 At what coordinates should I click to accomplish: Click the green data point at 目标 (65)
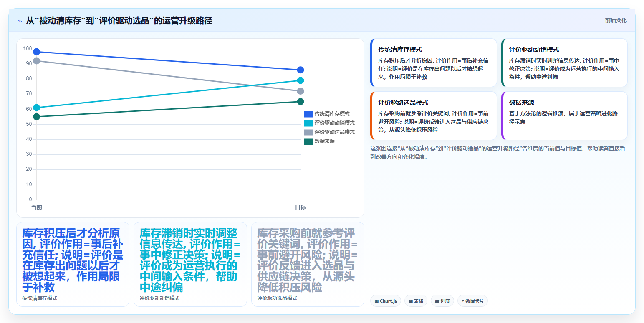coord(301,102)
